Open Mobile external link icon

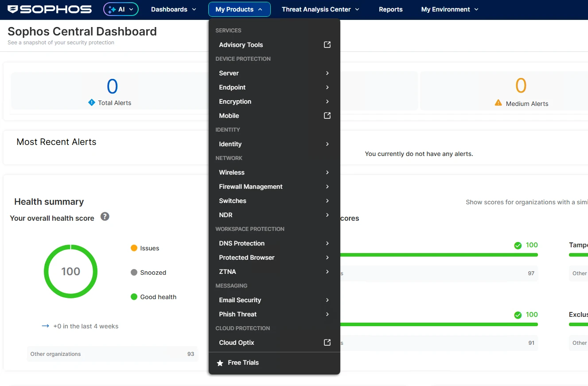[327, 116]
